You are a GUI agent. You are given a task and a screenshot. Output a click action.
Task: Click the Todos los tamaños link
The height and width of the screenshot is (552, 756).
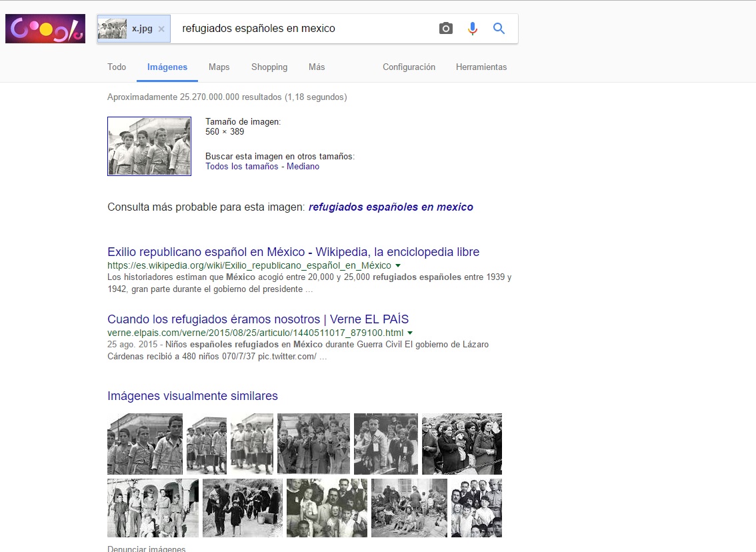tap(241, 167)
